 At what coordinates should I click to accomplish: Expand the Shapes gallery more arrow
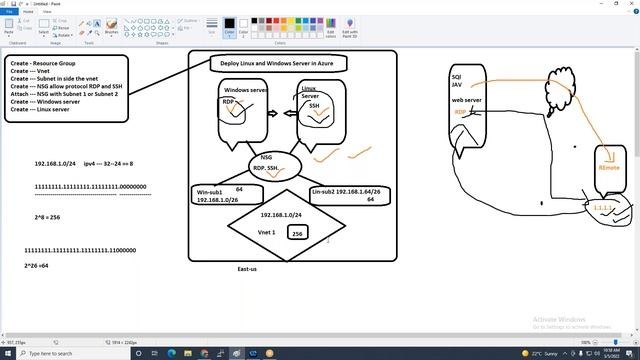(x=173, y=34)
